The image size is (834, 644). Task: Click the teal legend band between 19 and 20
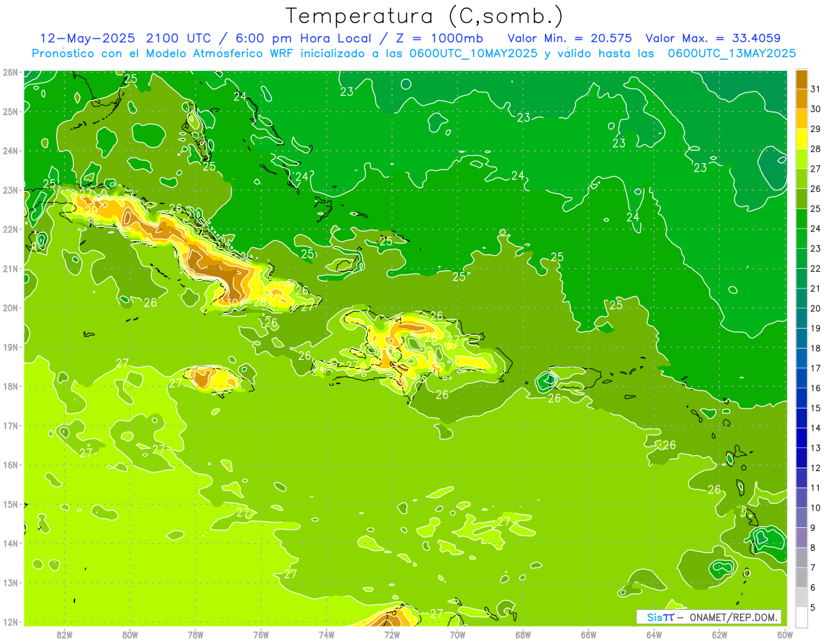pos(801,318)
